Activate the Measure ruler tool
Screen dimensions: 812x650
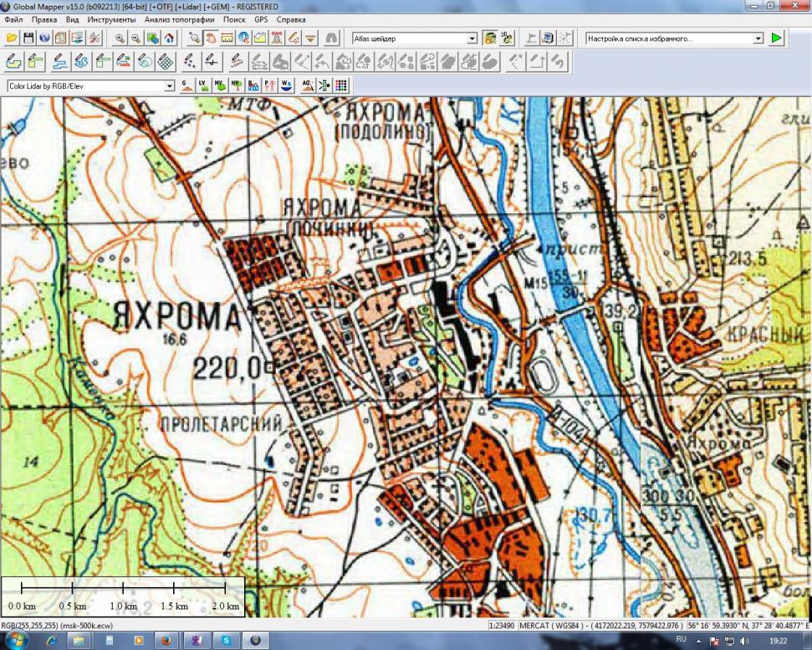click(227, 38)
